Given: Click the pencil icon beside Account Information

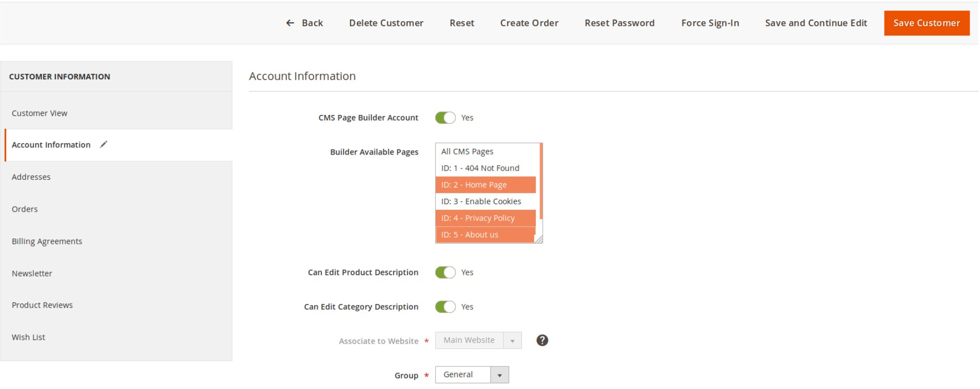Looking at the screenshot, I should pos(104,145).
